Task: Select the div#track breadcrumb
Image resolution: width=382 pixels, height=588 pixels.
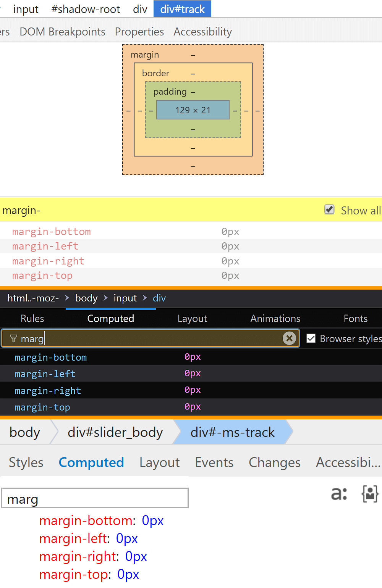Action: tap(182, 9)
